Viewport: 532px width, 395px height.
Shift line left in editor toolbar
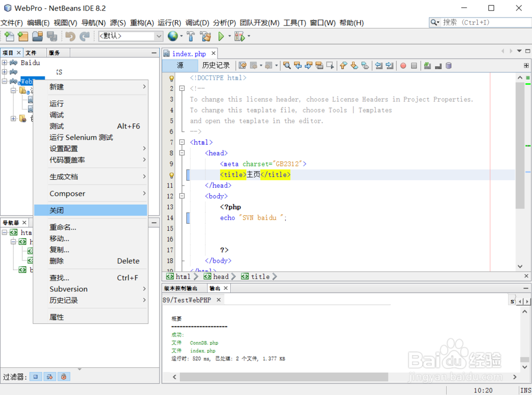point(379,65)
